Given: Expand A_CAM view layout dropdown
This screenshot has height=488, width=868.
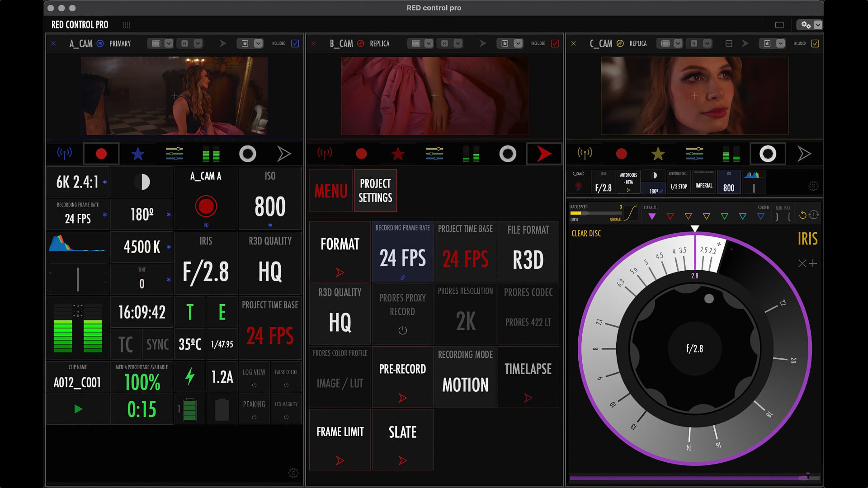Looking at the screenshot, I should point(169,43).
